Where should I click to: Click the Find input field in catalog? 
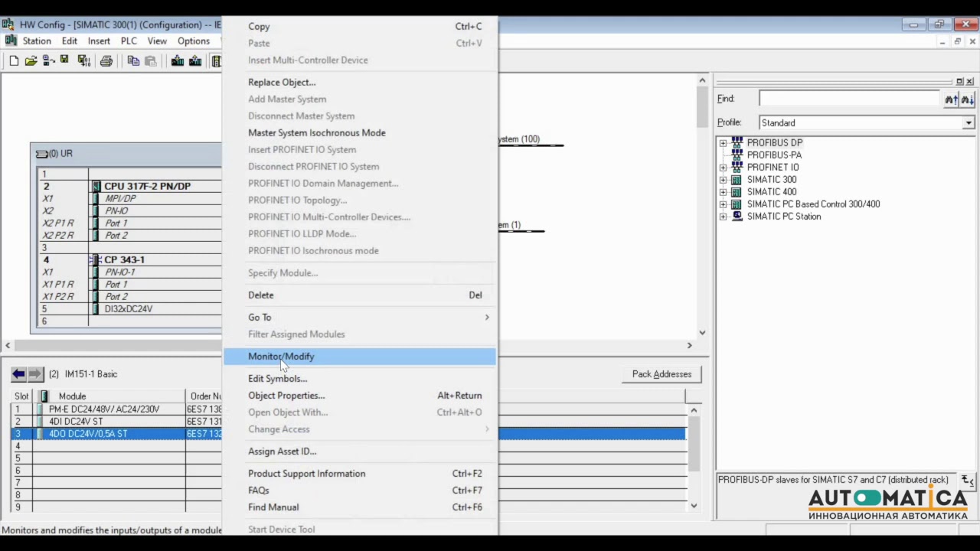click(x=849, y=99)
